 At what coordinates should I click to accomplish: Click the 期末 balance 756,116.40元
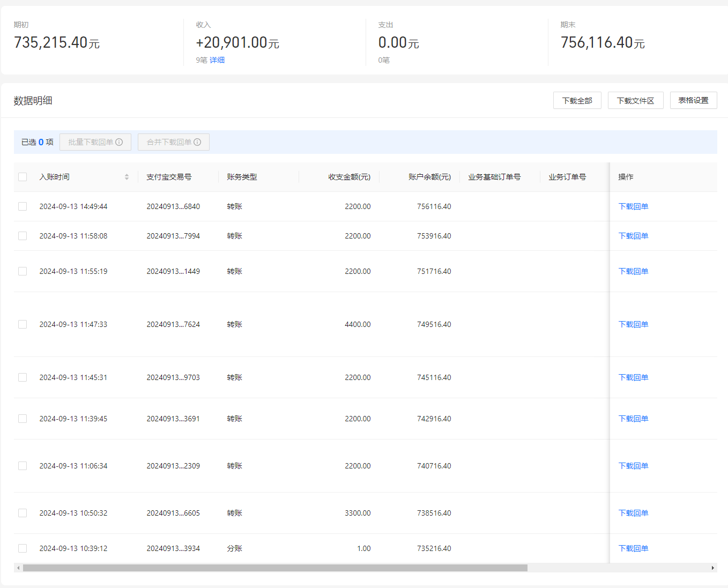pos(603,42)
